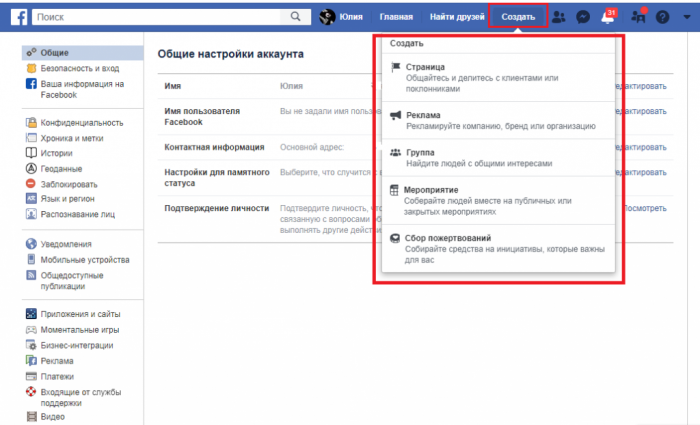This screenshot has height=425, width=700.
Task: Open the Messenger icon in top bar
Action: tap(582, 18)
